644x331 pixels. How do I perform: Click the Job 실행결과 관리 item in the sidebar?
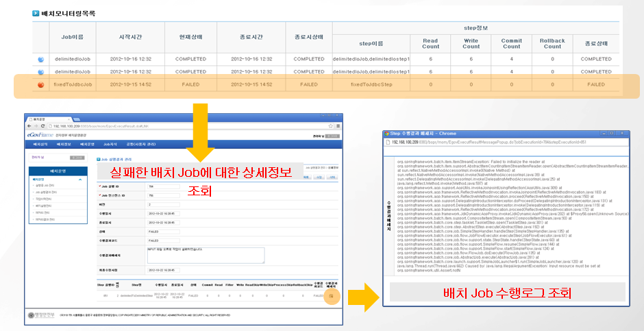46,191
